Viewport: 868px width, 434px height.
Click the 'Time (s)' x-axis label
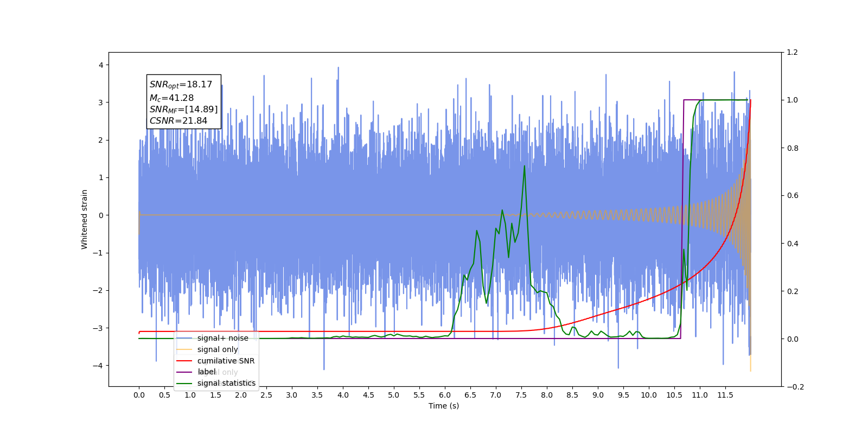444,406
